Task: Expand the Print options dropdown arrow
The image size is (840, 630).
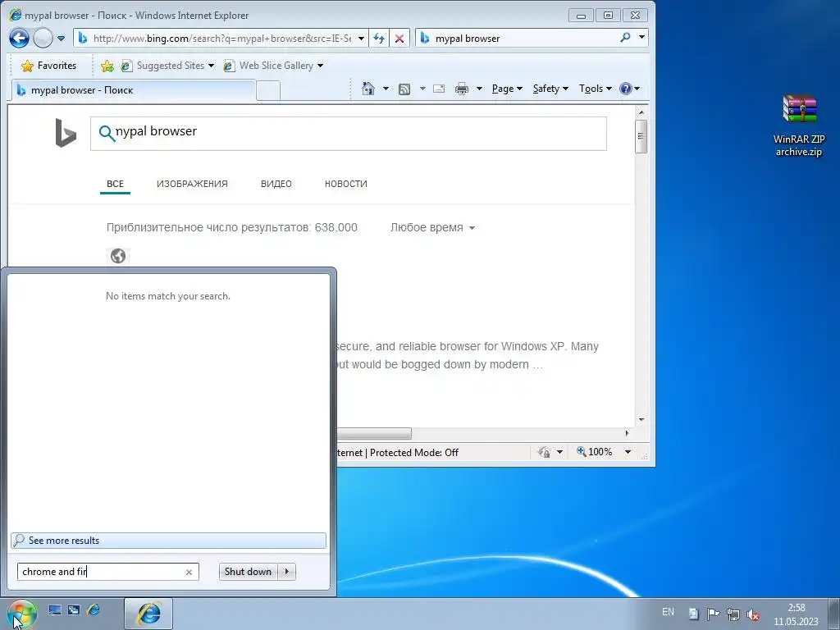Action: (479, 89)
